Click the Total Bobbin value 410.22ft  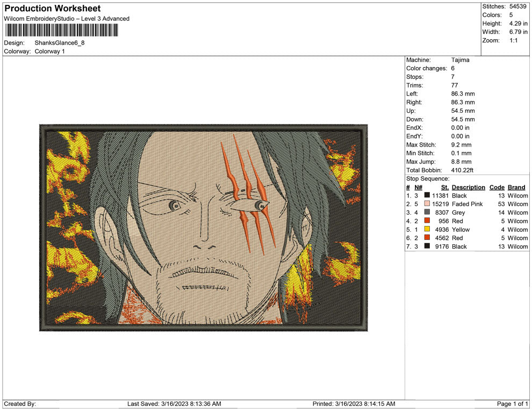coord(462,170)
